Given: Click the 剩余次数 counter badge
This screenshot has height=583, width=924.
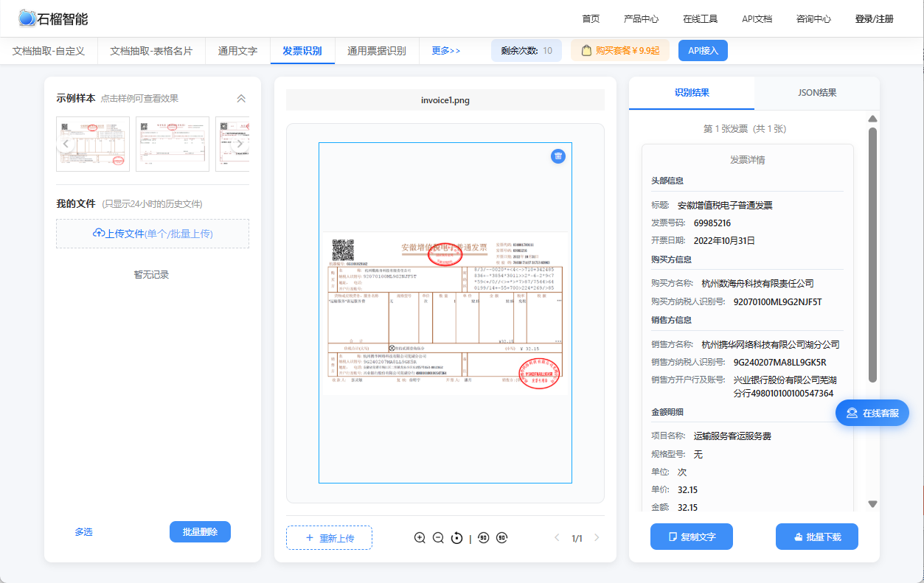Looking at the screenshot, I should [x=527, y=51].
